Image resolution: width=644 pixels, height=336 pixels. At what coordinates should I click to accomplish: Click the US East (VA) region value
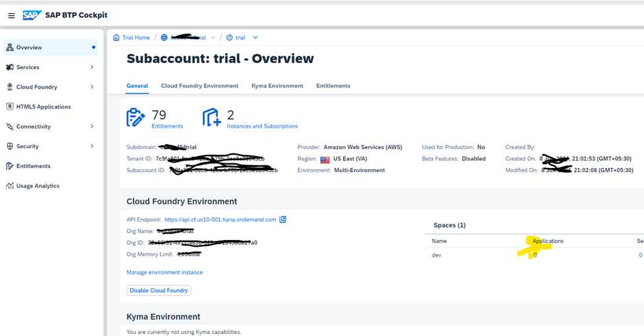pos(350,158)
